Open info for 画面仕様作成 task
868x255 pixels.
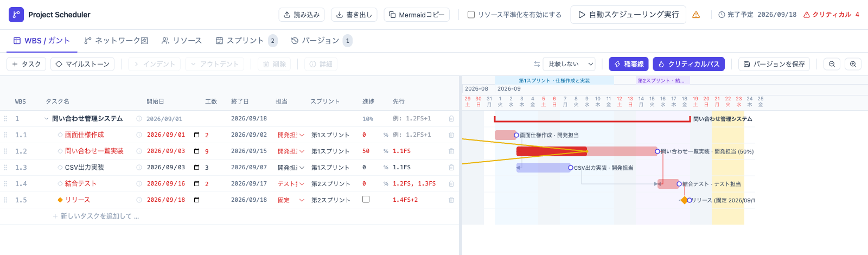(139, 135)
